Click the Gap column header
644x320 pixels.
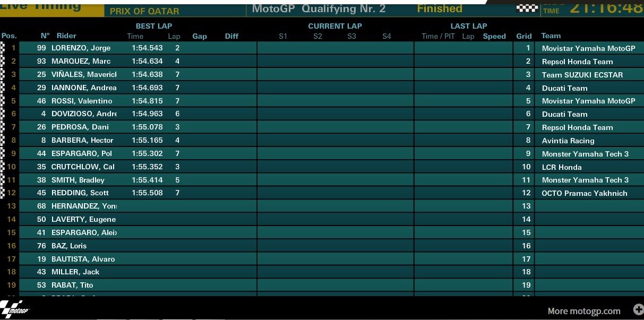click(x=200, y=37)
